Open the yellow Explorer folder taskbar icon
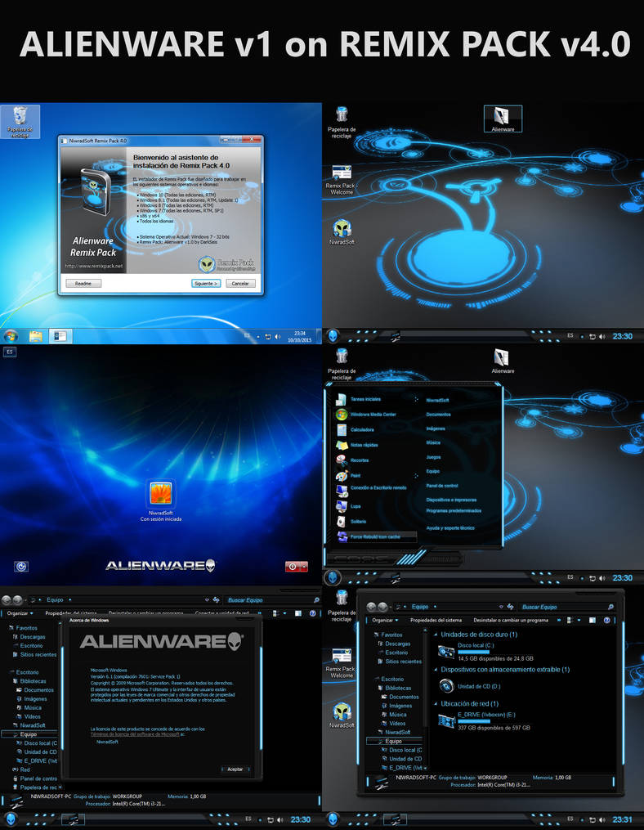 tap(35, 336)
